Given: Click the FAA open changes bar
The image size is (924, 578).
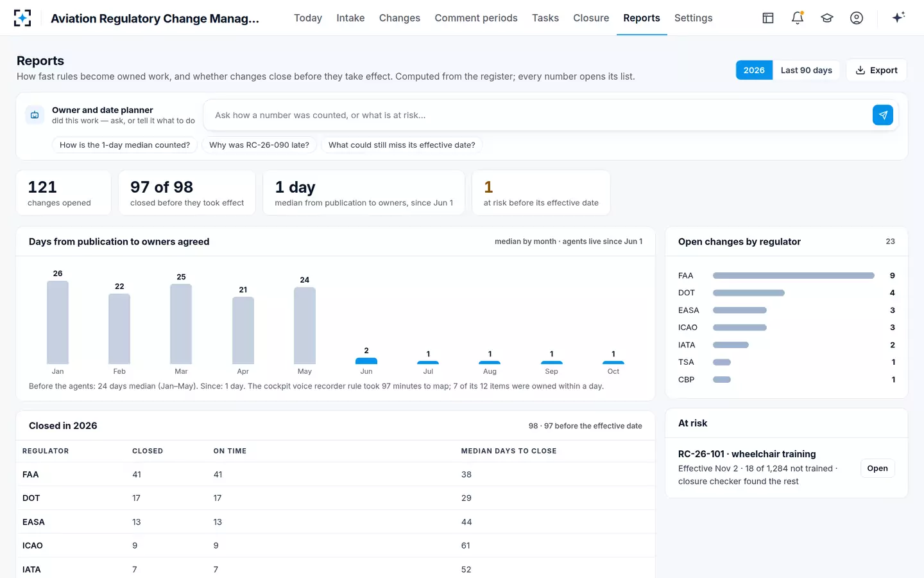Looking at the screenshot, I should 794,276.
